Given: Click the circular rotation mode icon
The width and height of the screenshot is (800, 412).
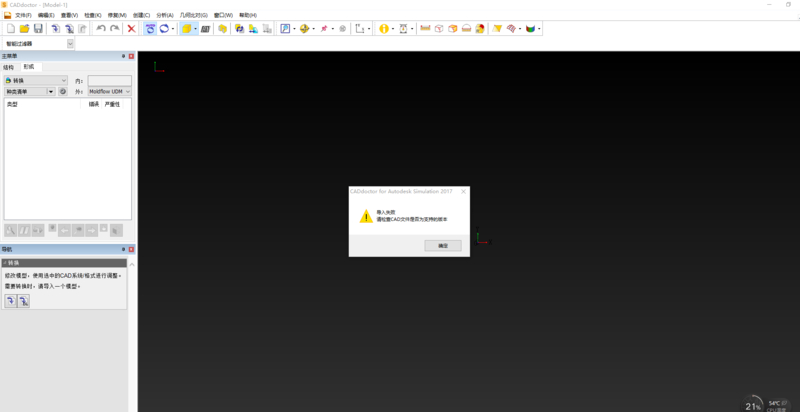Looking at the screenshot, I should click(164, 29).
